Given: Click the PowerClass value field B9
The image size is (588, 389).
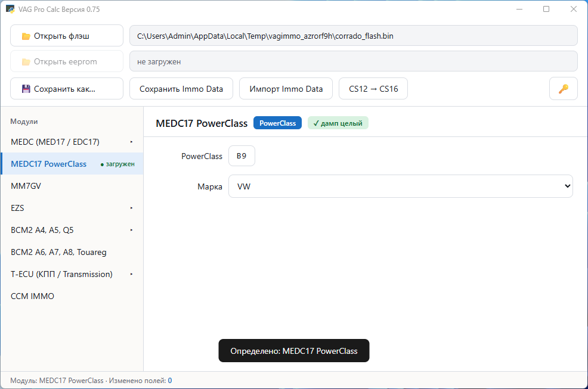Looking at the screenshot, I should [242, 156].
